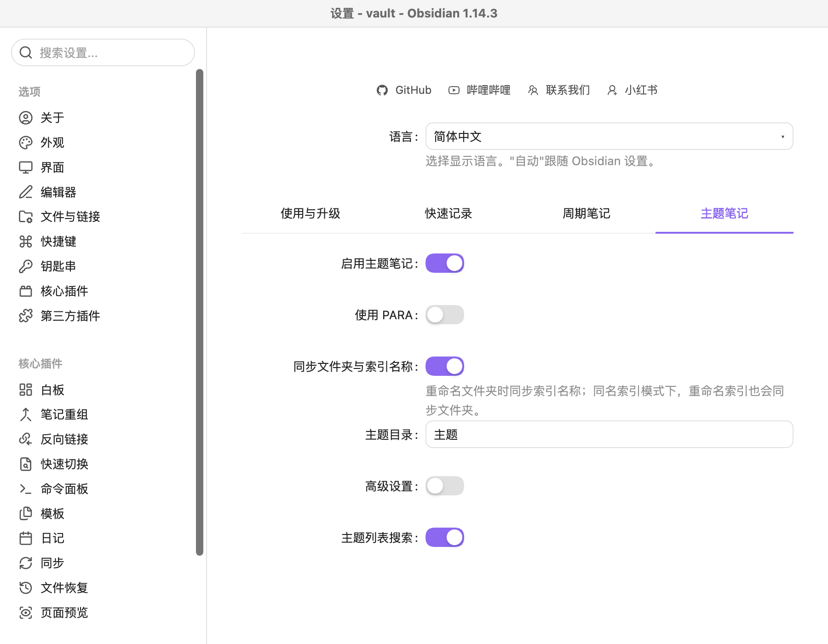Screen dimensions: 828x644
Task: Open the 同步 refresh icon
Action: (x=26, y=563)
